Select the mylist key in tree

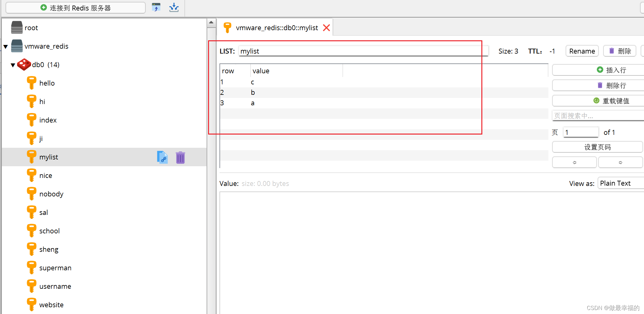104,157
